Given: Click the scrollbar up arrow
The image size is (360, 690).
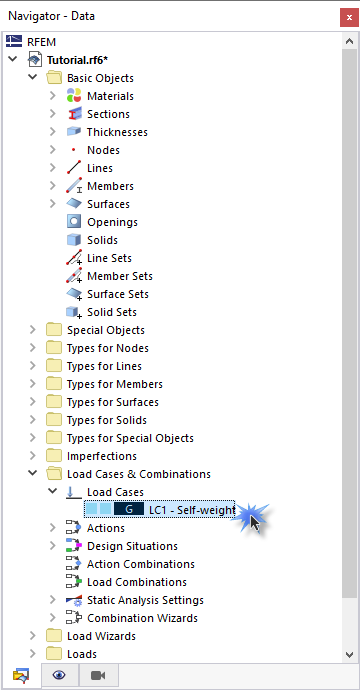Looking at the screenshot, I should [350, 41].
